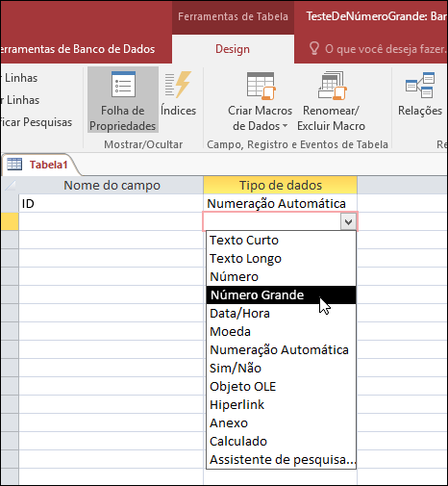Pick Moeda data type
The width and height of the screenshot is (448, 486).
click(x=281, y=331)
